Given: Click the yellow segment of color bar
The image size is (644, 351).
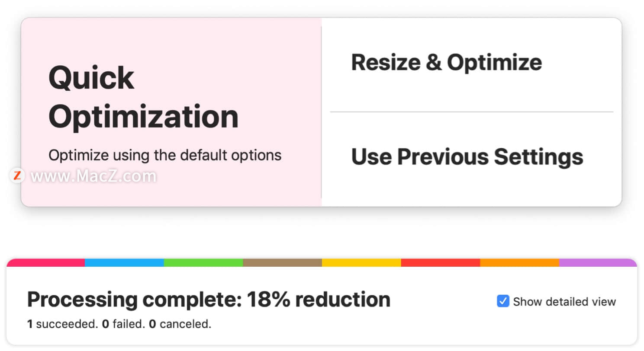Looking at the screenshot, I should 361,262.
